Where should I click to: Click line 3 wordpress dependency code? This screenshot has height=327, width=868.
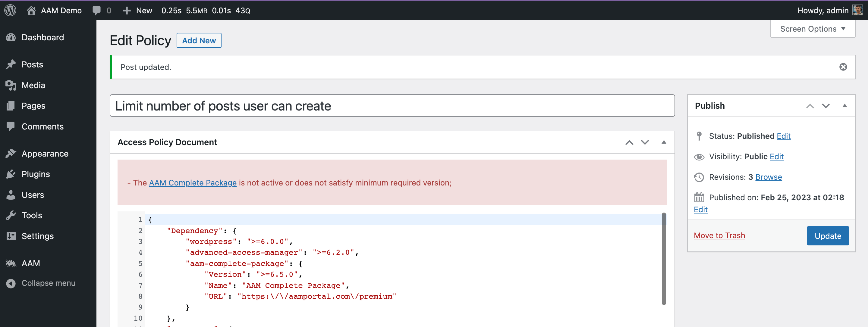pyautogui.click(x=239, y=241)
